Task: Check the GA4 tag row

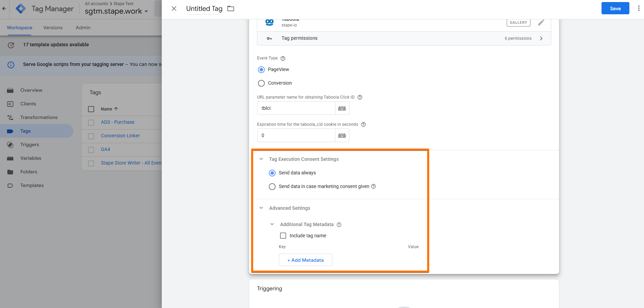Action: pos(91,150)
